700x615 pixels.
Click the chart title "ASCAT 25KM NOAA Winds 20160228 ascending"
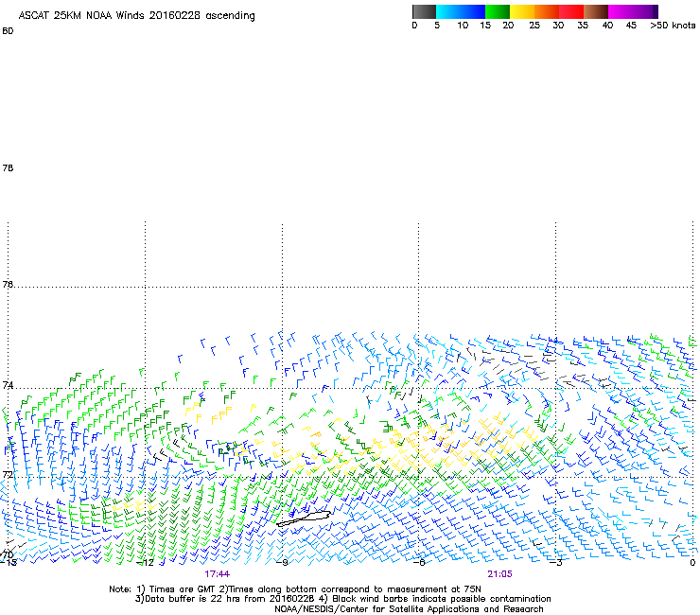(136, 16)
